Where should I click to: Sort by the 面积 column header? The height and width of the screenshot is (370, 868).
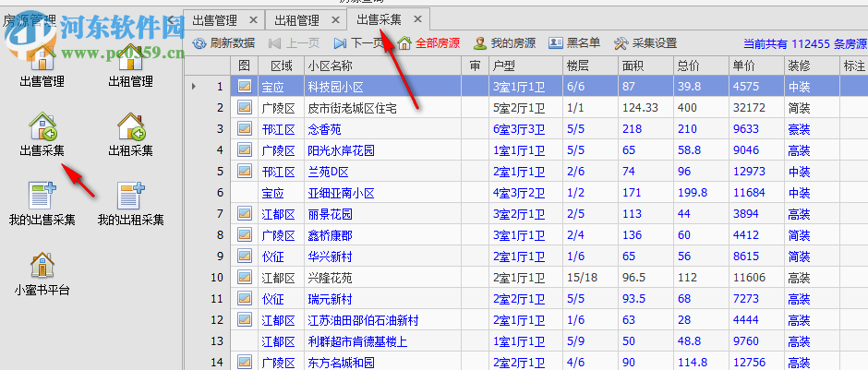coord(646,66)
